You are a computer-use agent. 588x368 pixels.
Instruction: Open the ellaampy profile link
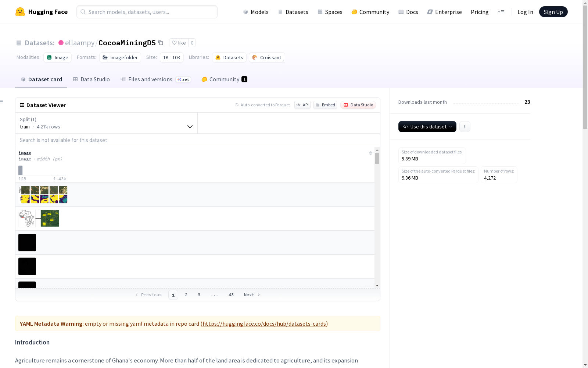pos(80,43)
